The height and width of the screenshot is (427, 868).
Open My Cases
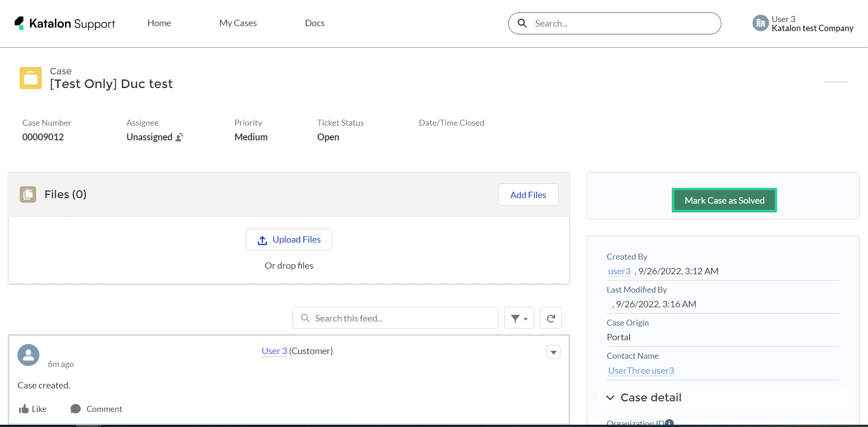coord(237,23)
